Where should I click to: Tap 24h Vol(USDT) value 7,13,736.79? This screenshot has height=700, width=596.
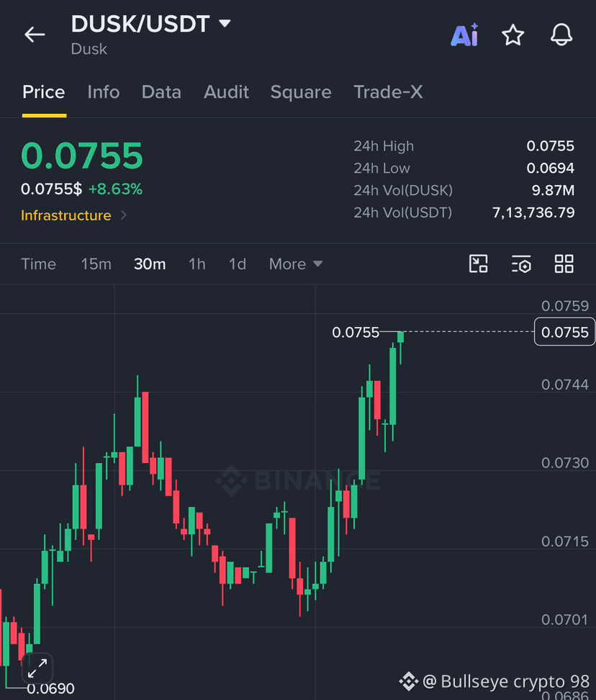pos(533,212)
